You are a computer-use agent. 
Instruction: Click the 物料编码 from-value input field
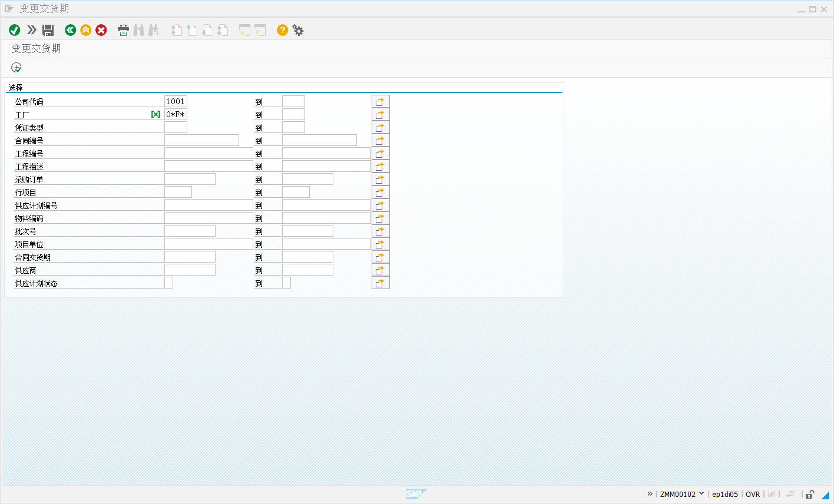click(x=208, y=218)
